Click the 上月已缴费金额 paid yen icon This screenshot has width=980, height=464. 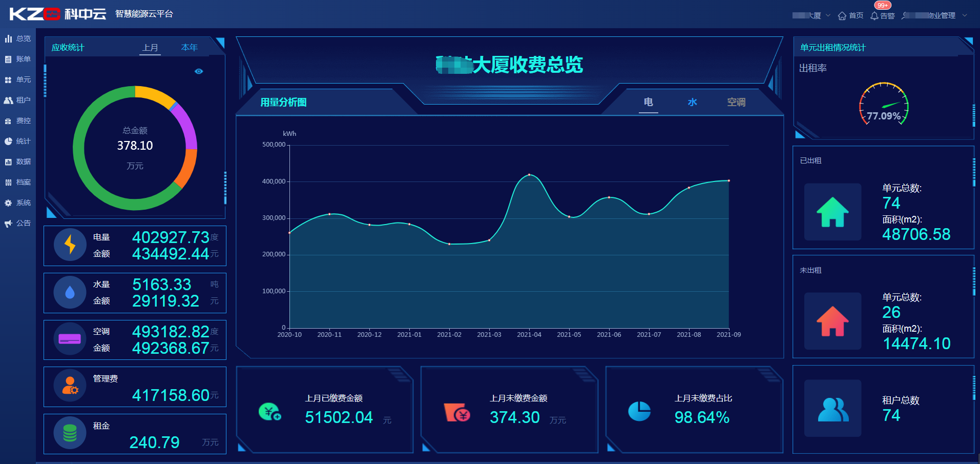coord(270,412)
